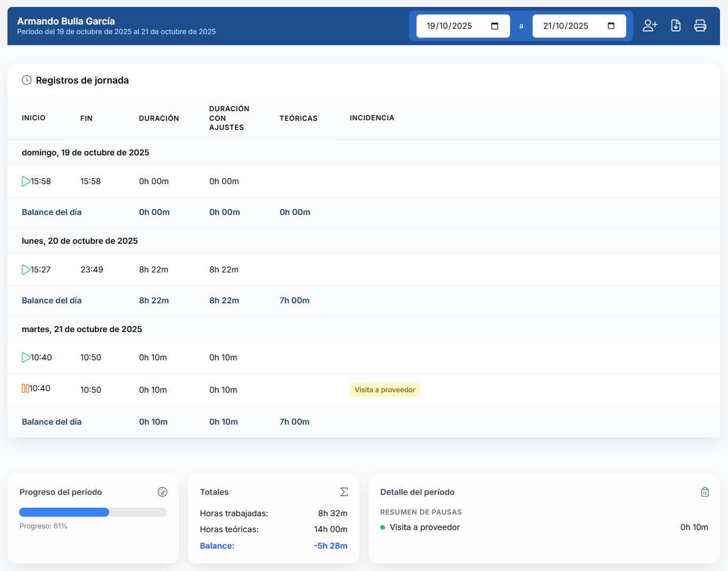Image resolution: width=728 pixels, height=571 pixels.
Task: Click the clipboard icon in Detalle del período
Action: click(x=705, y=492)
